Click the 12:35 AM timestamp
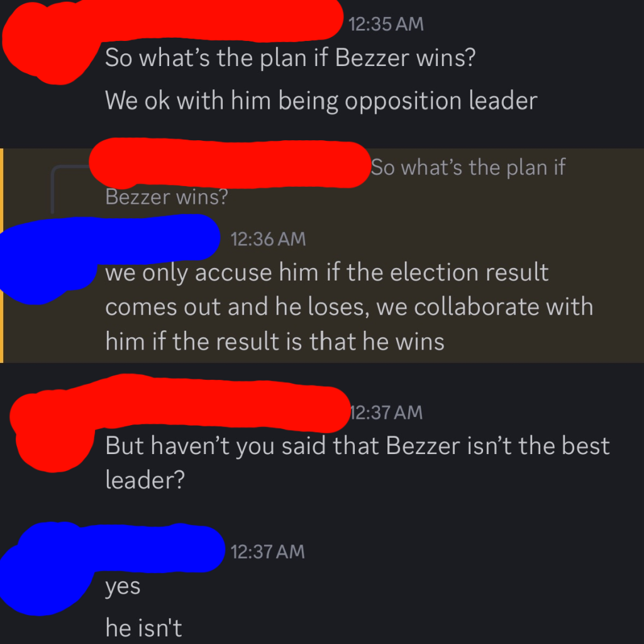Viewport: 644px width, 644px height. click(386, 24)
